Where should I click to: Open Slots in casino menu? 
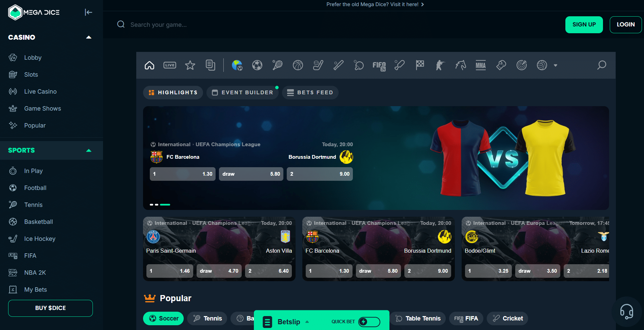coord(31,75)
